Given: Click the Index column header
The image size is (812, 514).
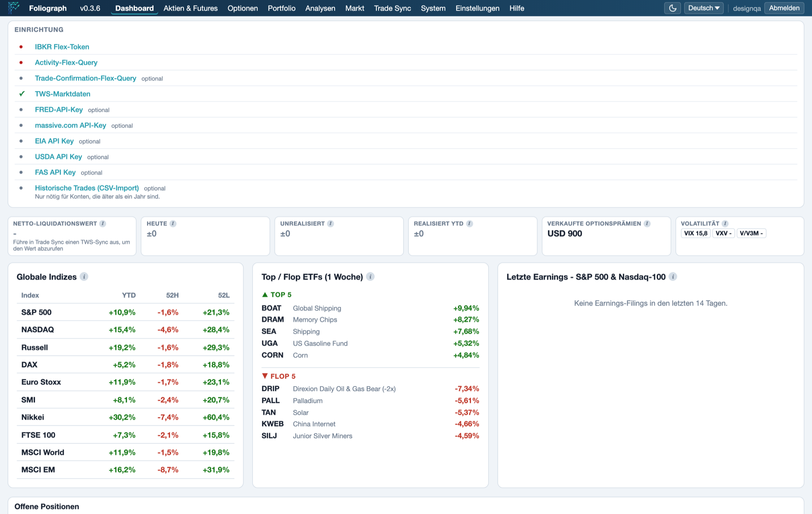Looking at the screenshot, I should click(30, 295).
